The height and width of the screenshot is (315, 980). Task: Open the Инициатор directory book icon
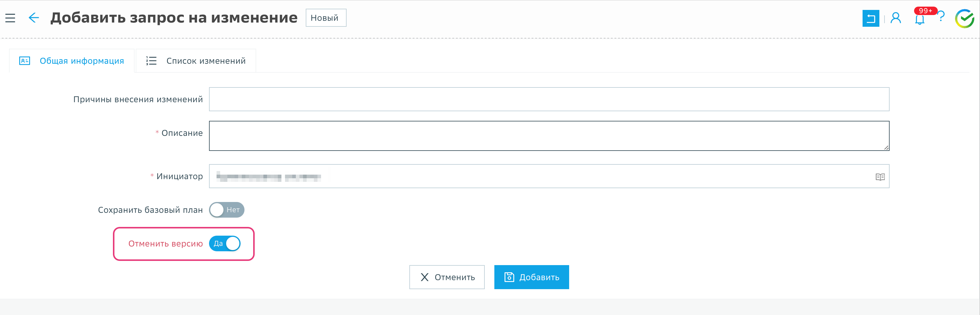tap(880, 177)
